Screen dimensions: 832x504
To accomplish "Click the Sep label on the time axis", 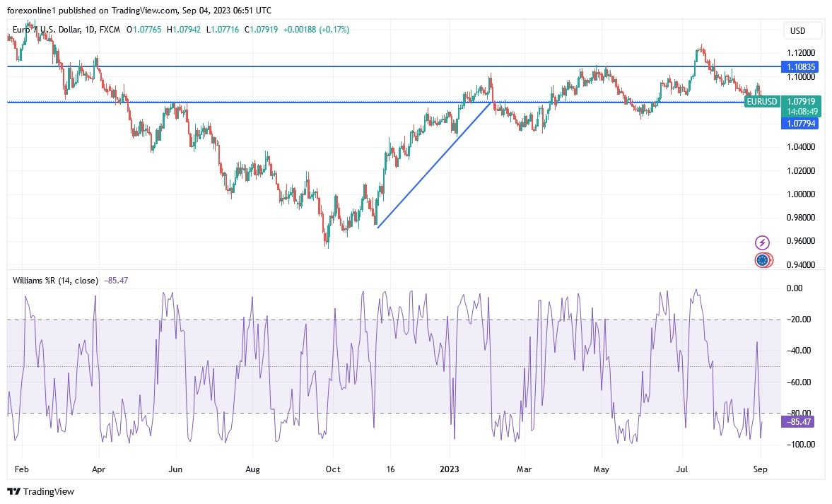I will click(x=761, y=469).
